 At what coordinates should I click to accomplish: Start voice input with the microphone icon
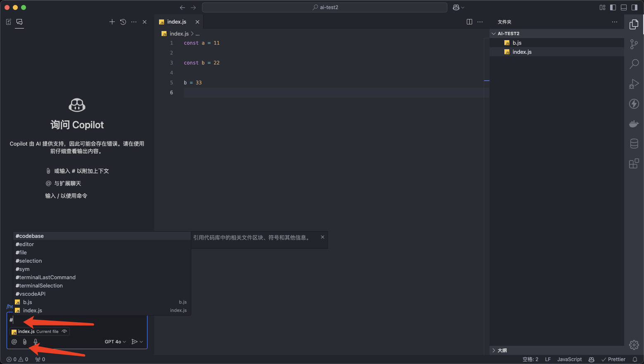coord(36,342)
